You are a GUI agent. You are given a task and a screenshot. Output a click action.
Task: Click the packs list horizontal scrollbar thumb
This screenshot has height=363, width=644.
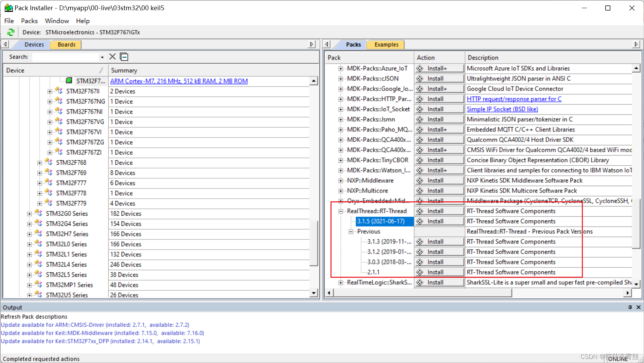pos(423,293)
